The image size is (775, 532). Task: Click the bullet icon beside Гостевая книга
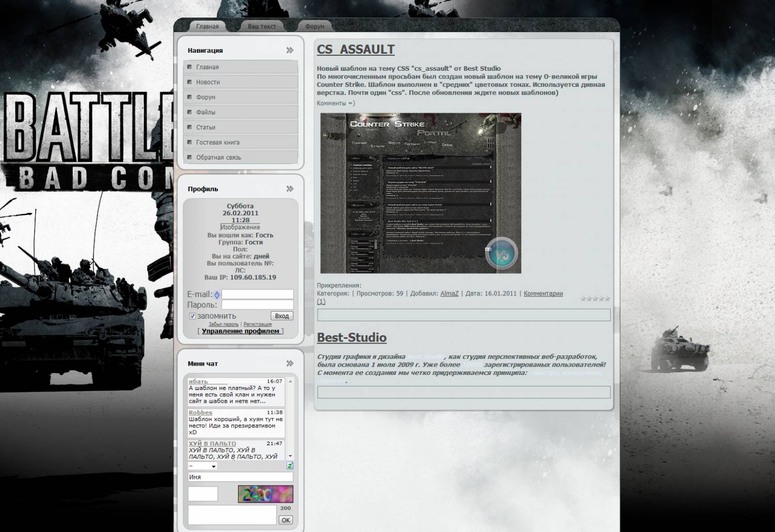[190, 142]
